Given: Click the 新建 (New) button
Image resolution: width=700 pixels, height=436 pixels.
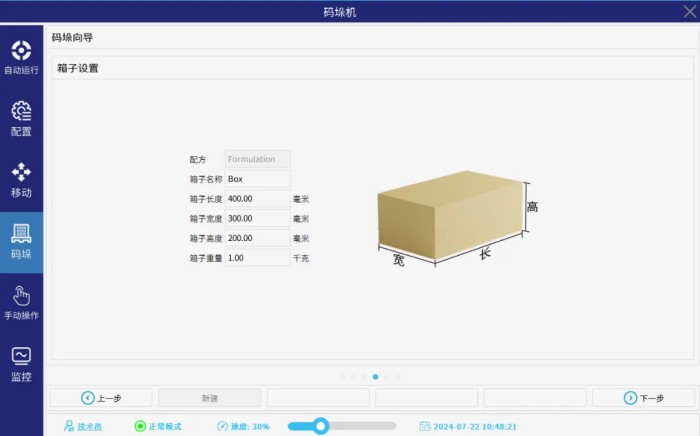Looking at the screenshot, I should click(x=209, y=398).
